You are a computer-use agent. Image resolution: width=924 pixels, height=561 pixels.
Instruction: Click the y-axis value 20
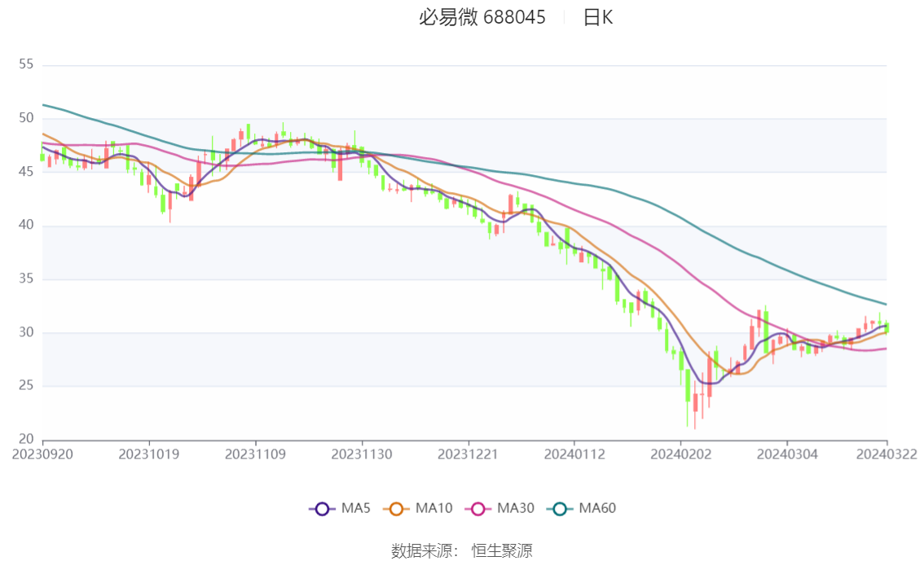[x=27, y=439]
